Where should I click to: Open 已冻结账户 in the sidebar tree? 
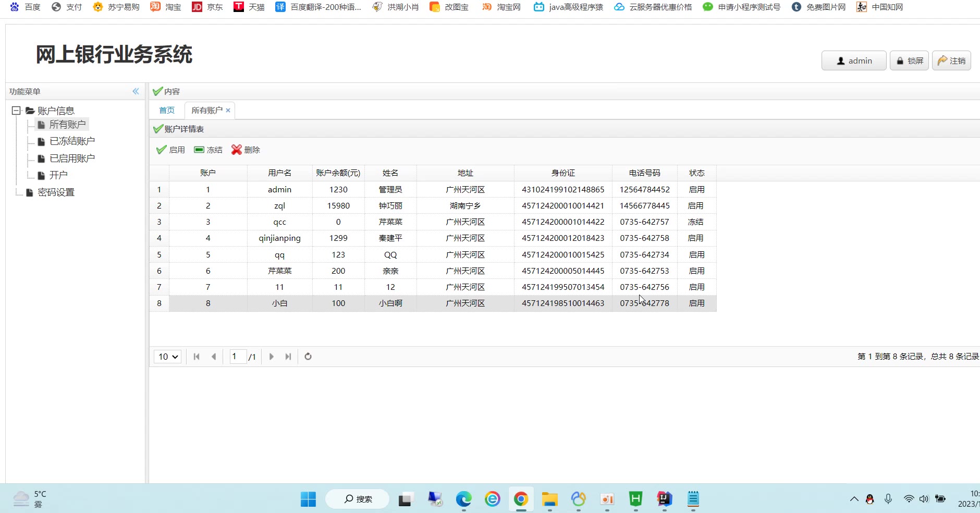[x=72, y=141]
